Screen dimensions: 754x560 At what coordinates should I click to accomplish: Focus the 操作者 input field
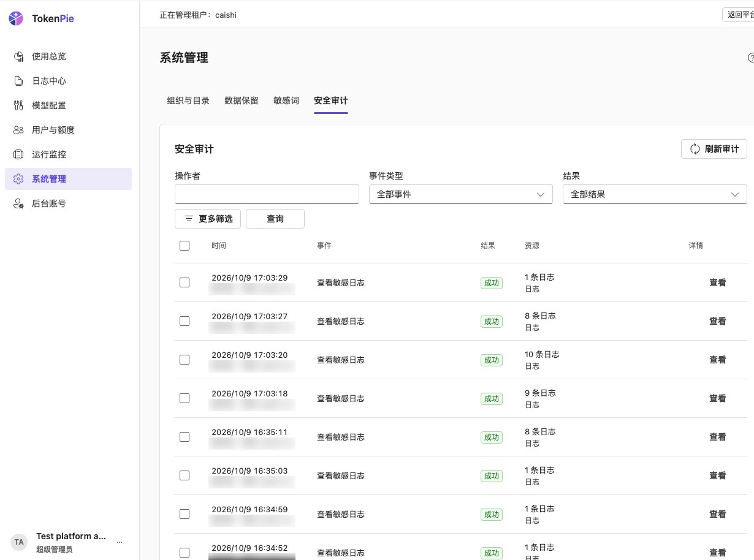[267, 194]
